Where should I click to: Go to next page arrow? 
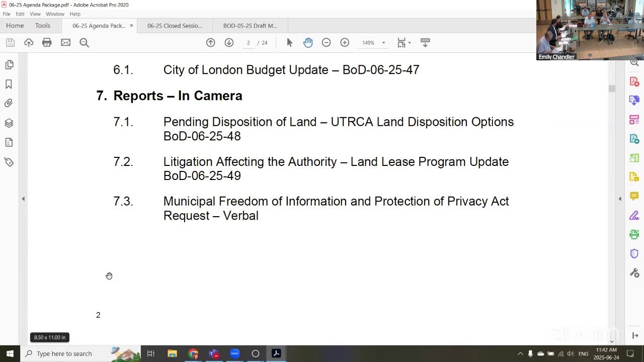[229, 43]
